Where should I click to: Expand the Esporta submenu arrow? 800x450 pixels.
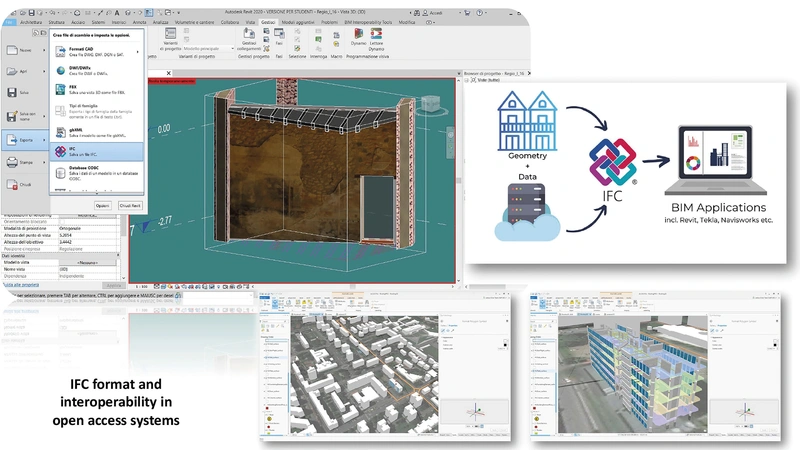pos(44,140)
